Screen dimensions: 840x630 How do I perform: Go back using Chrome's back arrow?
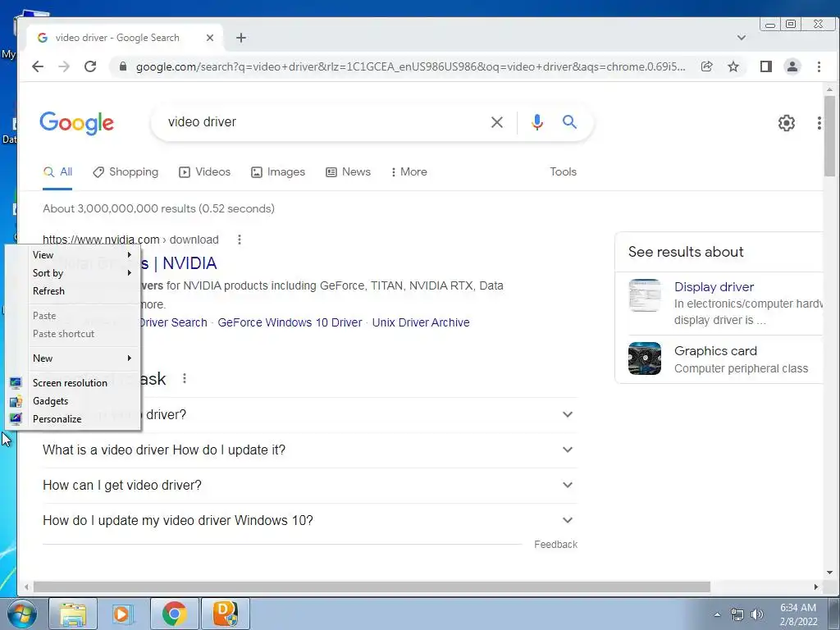38,66
